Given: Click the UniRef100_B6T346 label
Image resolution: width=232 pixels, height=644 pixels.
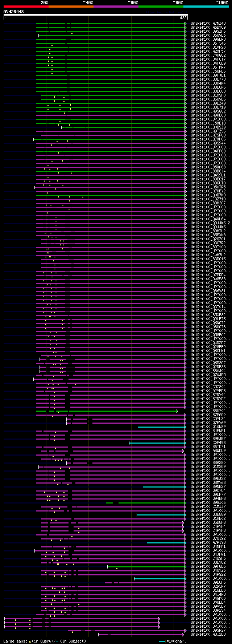Looking at the screenshot, I should [x=208, y=44].
